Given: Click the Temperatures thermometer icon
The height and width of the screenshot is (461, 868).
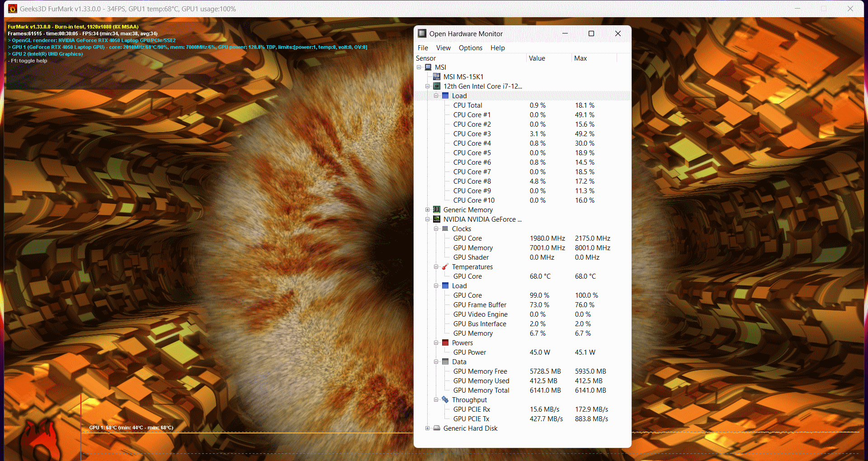Looking at the screenshot, I should tap(445, 267).
